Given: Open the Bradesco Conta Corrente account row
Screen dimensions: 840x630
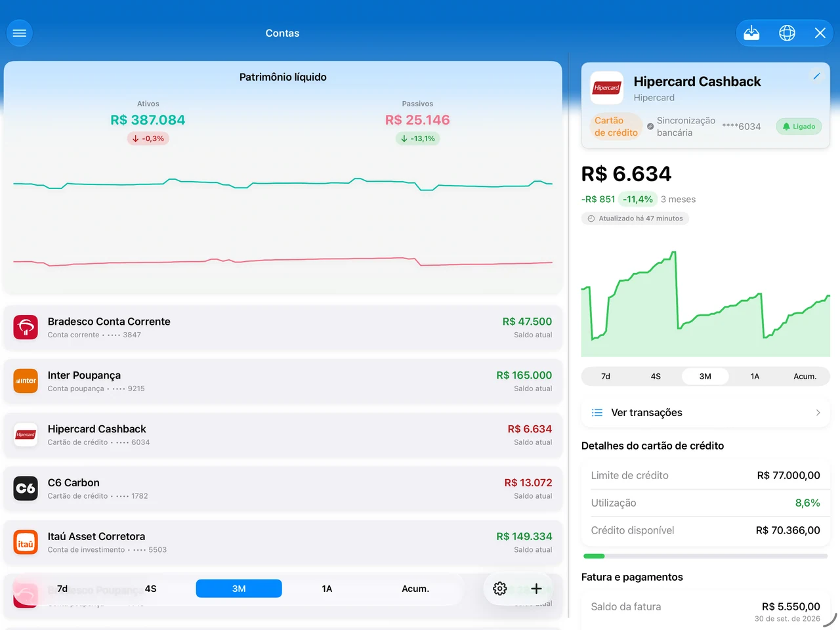Looking at the screenshot, I should pos(283,327).
